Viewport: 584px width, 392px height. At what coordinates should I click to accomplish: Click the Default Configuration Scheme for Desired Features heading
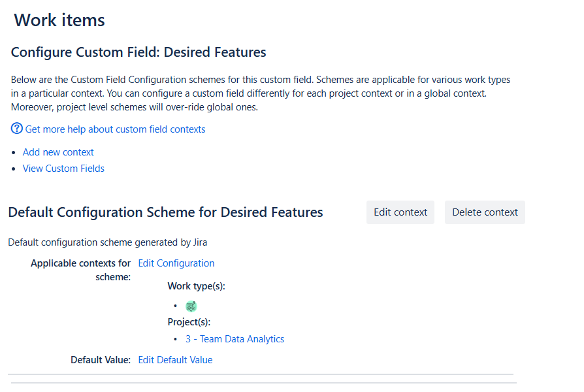[165, 212]
